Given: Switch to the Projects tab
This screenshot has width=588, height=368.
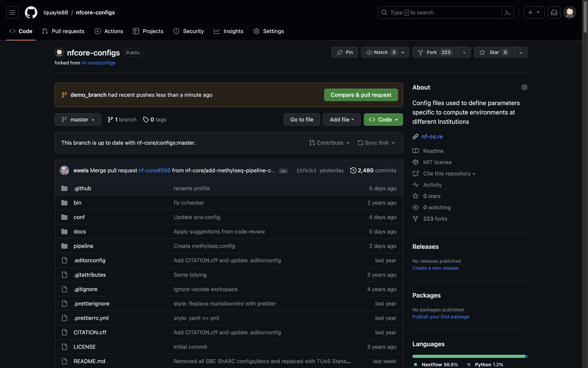Looking at the screenshot, I should 148,31.
